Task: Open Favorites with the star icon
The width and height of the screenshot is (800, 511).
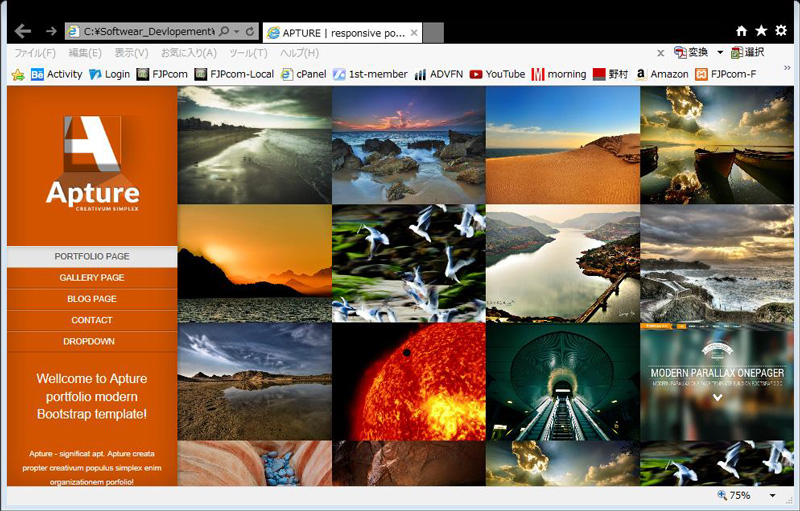Action: (761, 31)
